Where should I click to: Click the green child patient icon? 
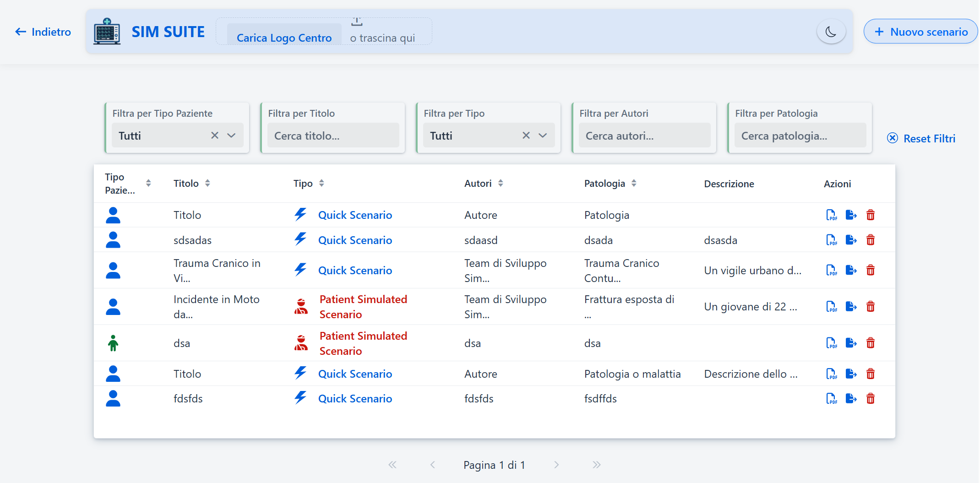[113, 343]
